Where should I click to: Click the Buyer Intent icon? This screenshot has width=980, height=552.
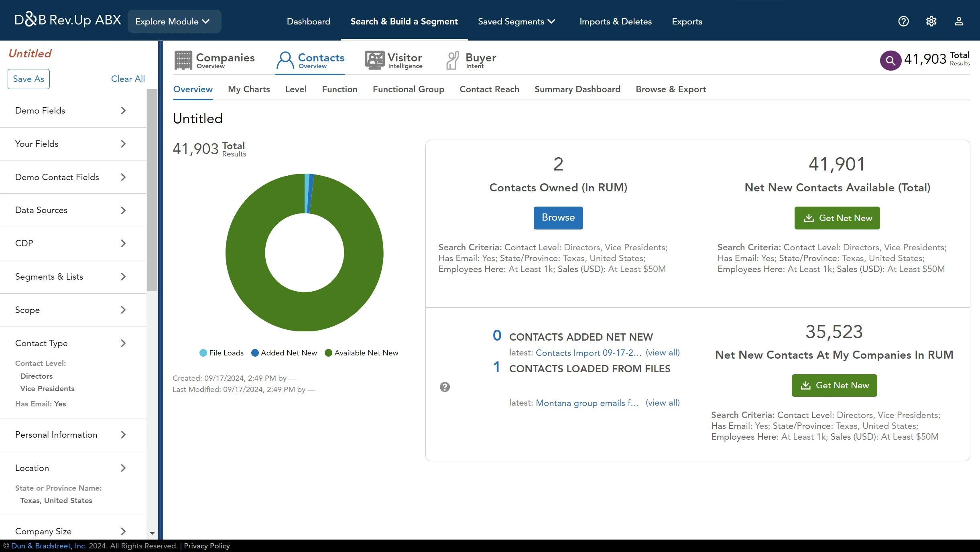[453, 61]
